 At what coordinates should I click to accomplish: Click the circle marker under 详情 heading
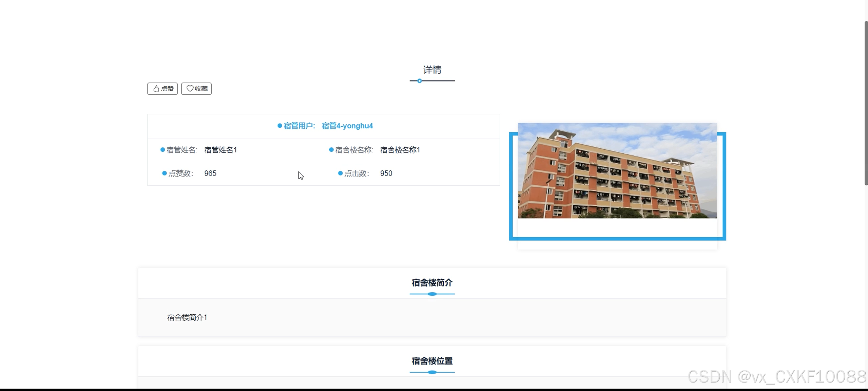(x=420, y=81)
